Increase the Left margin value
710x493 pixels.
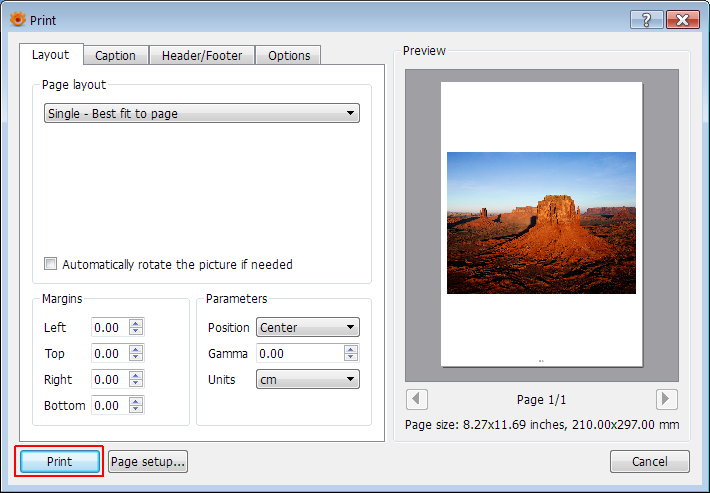pos(136,323)
